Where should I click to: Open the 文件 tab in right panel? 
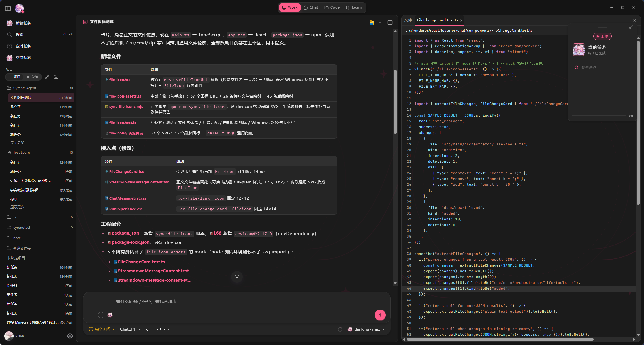click(408, 20)
